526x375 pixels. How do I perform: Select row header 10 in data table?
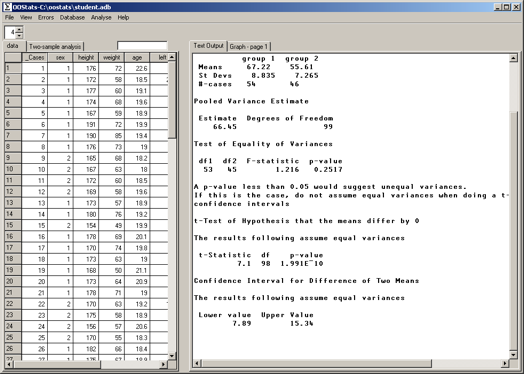tap(13, 169)
